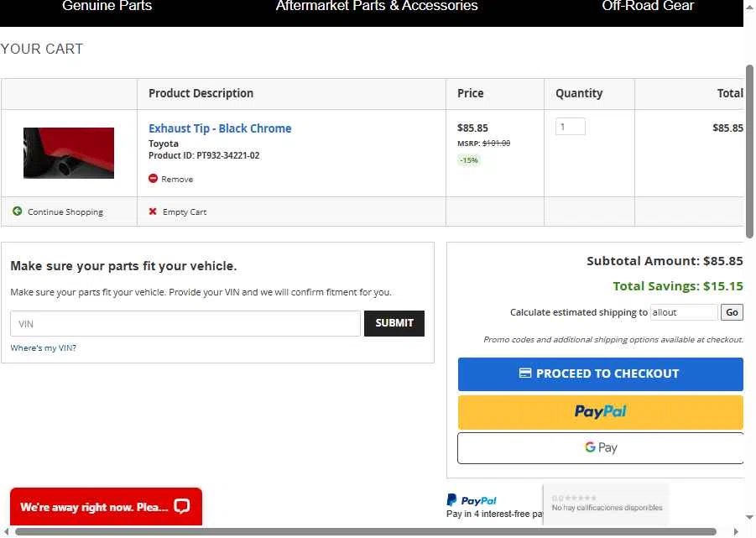Screen dimensions: 756x538
Task: Click the Product ID PT932-34221-02 text
Action: 204,156
